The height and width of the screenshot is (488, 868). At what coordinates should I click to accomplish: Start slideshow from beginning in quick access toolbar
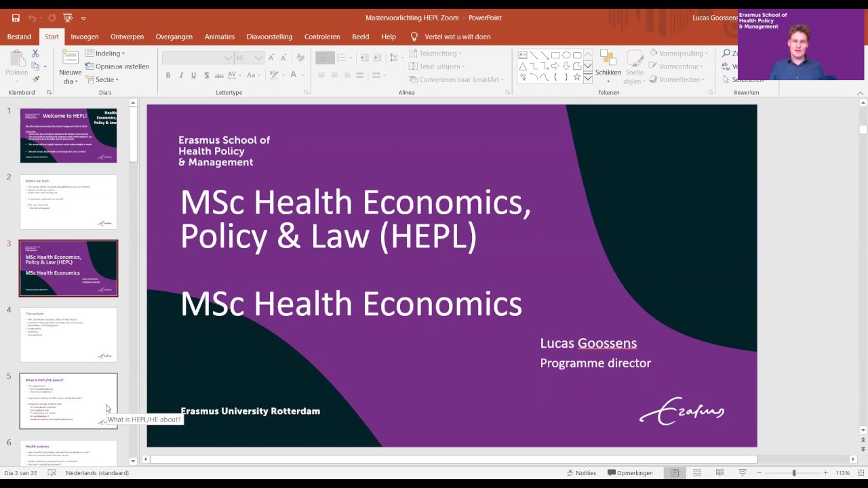tap(68, 18)
